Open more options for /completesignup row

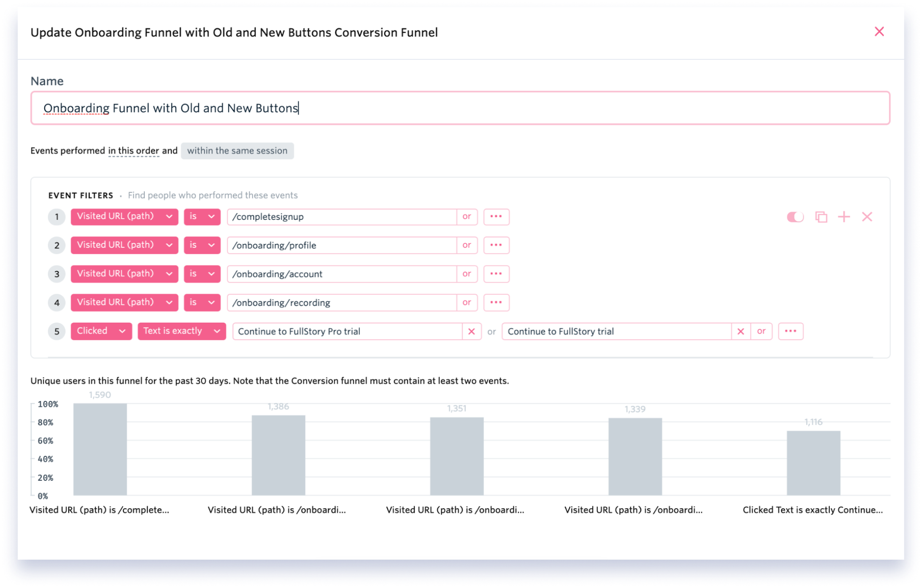(x=496, y=217)
